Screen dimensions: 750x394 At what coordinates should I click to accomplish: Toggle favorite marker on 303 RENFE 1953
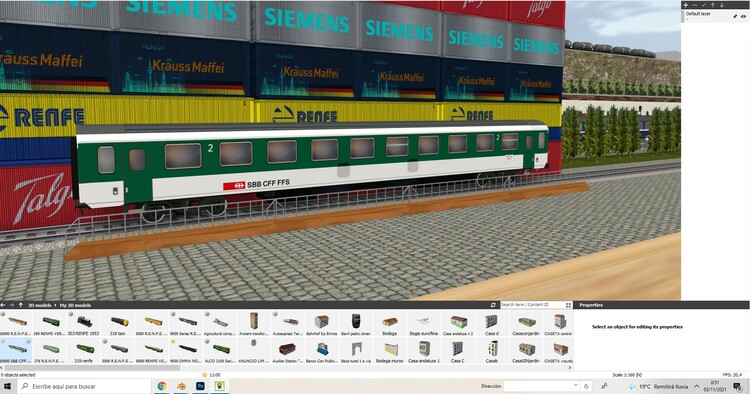click(x=71, y=315)
